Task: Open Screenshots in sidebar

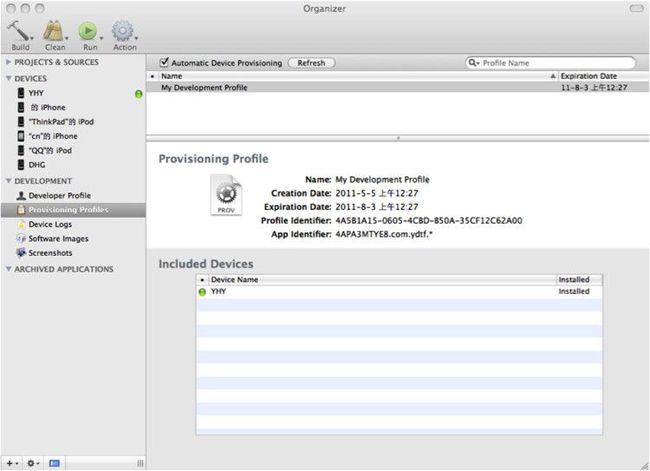Action: point(73,253)
